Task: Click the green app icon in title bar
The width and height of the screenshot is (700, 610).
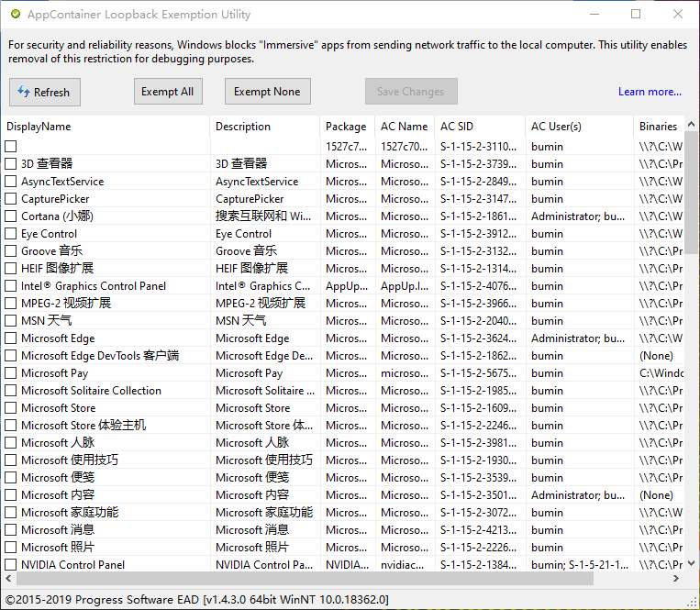Action: (x=16, y=15)
